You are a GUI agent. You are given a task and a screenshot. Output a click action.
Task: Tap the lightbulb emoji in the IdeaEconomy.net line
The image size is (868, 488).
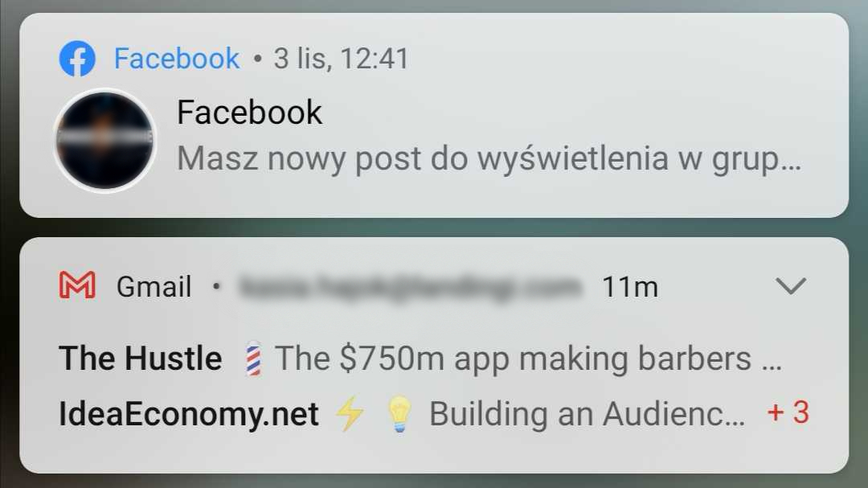(x=398, y=413)
